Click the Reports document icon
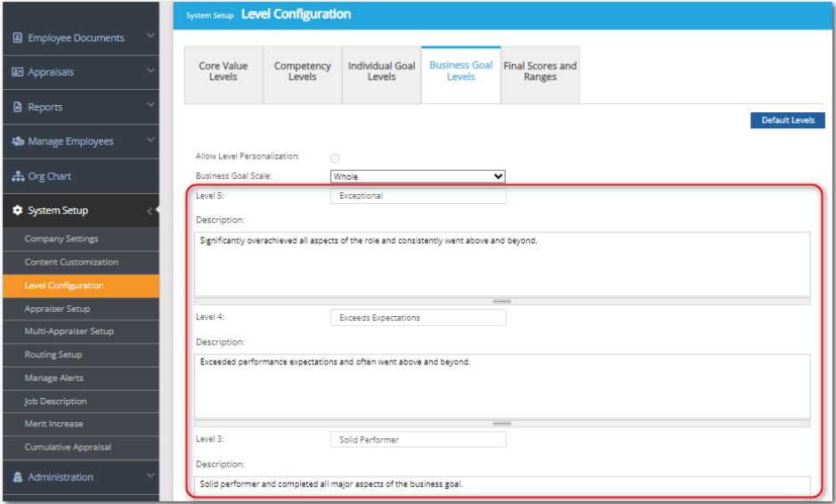Screen dimensions: 836x504 [18, 107]
